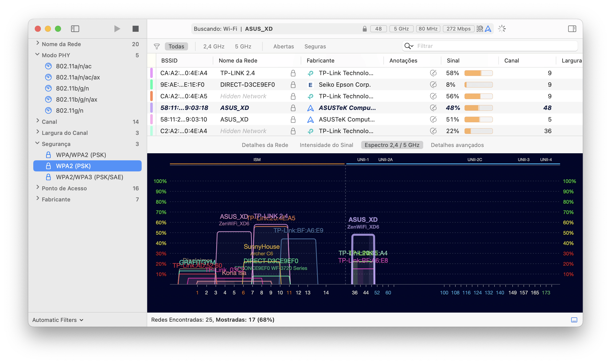Expand the Canal group
Viewport: 611px width, 364px height.
(38, 121)
